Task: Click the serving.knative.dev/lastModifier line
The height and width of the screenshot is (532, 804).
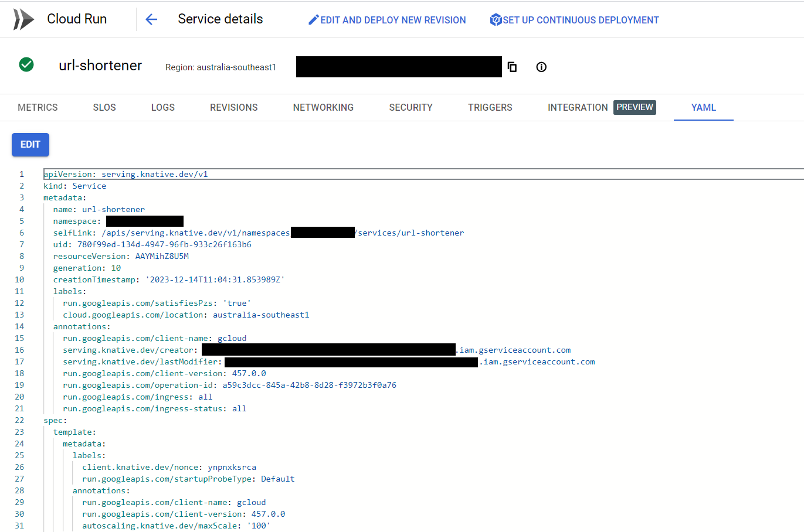Action: tap(329, 362)
